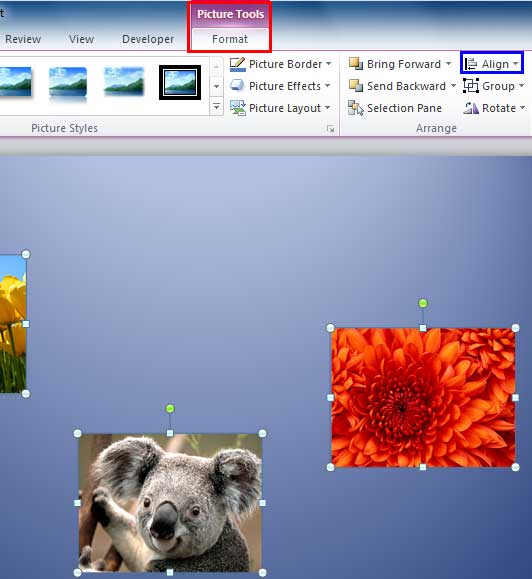
Task: Open the Picture Border menu
Action: [x=281, y=64]
